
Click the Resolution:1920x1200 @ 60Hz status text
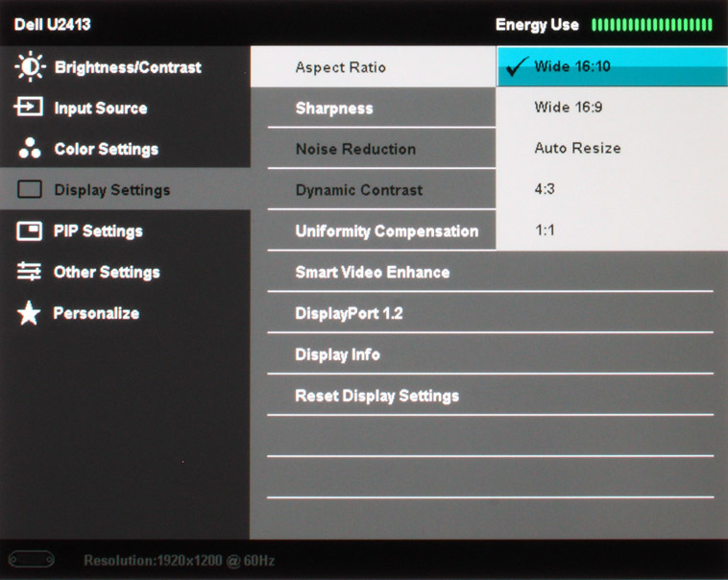pos(180,561)
